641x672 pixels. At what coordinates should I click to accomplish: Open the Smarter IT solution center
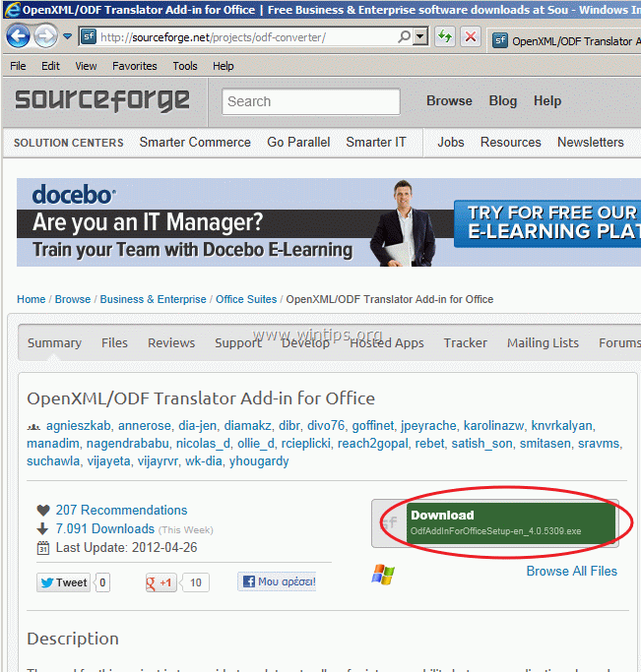click(375, 142)
